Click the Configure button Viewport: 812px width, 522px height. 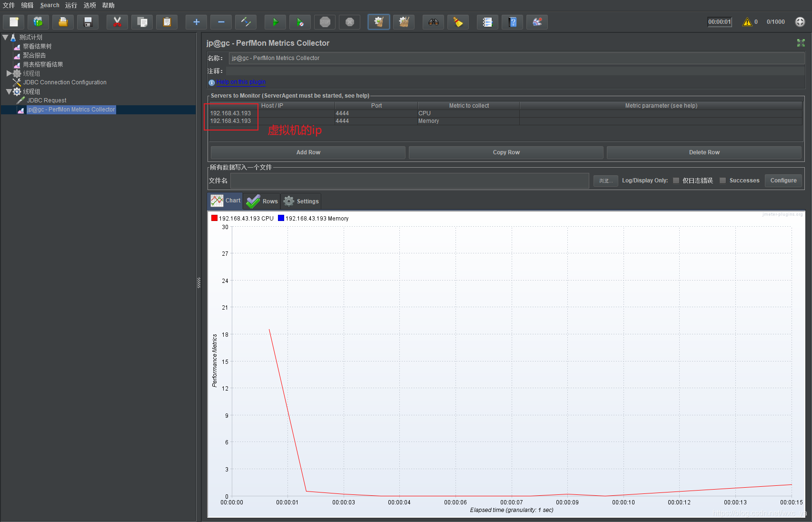point(783,181)
